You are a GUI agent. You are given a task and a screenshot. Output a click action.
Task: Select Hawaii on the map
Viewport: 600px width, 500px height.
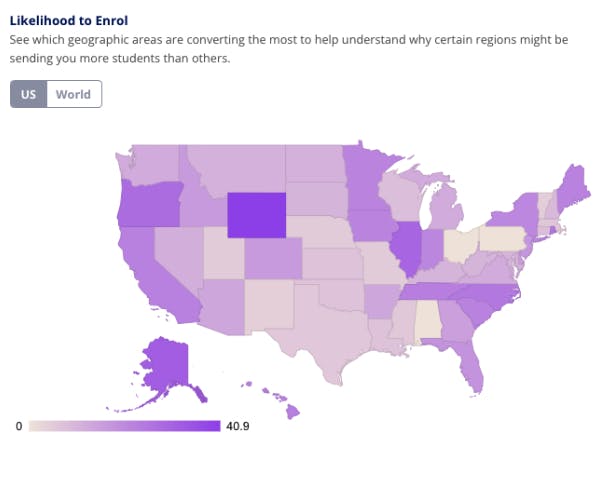[x=292, y=411]
